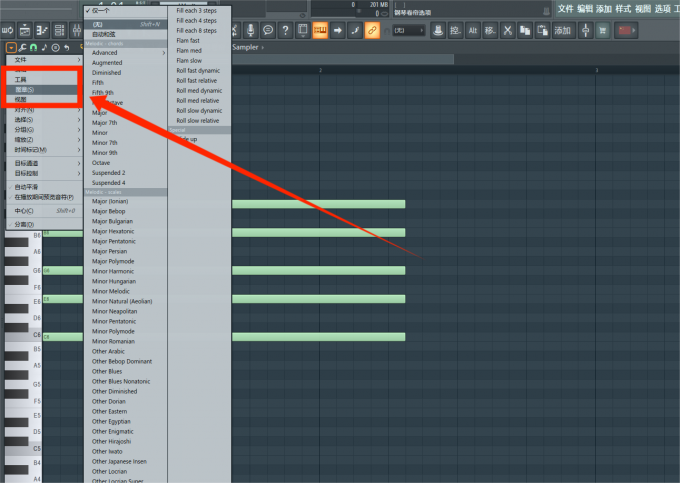Click the speech bubble hint icon

pos(268,30)
